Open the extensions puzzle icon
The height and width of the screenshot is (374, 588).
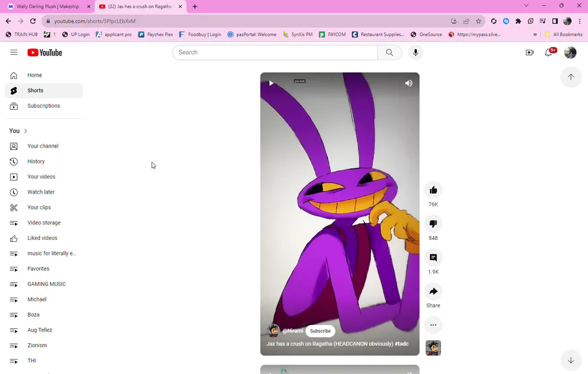[518, 22]
